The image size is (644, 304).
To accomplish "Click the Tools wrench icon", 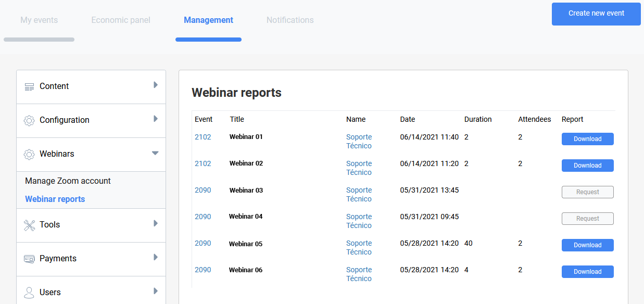I will (x=30, y=225).
